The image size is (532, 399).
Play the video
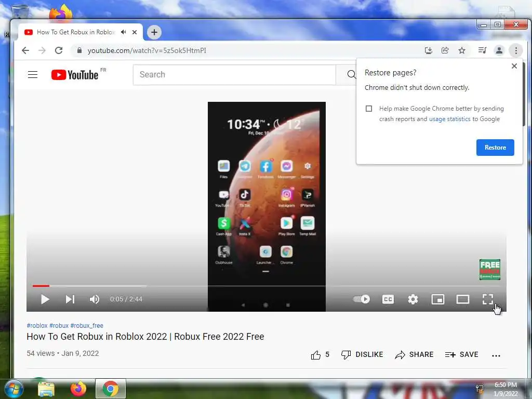(x=45, y=299)
